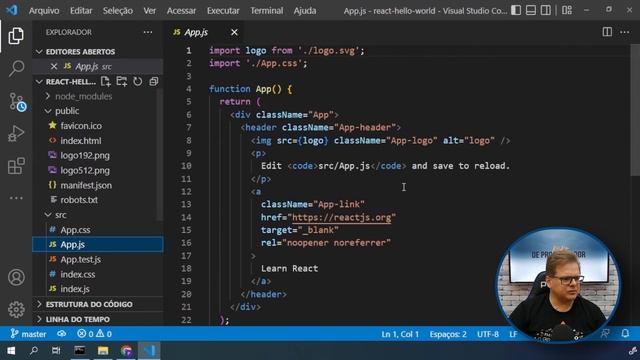Close App.js in open editors list
640x360 pixels.
53,66
